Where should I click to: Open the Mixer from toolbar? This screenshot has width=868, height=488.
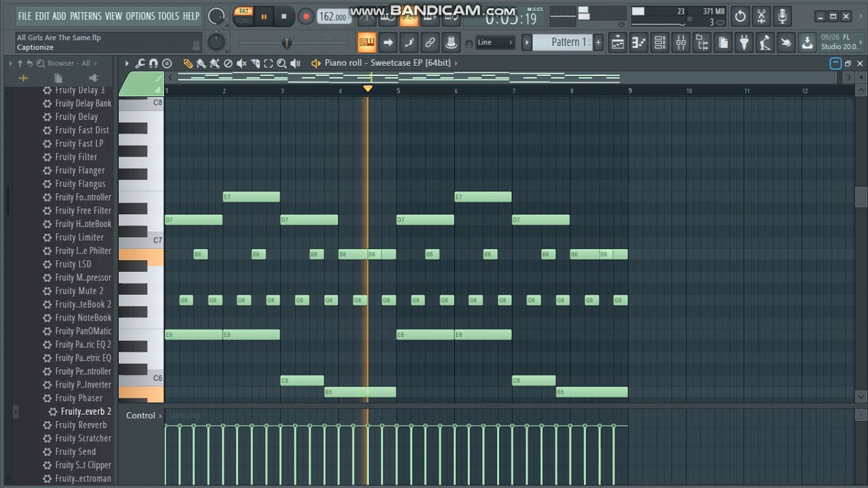point(682,43)
